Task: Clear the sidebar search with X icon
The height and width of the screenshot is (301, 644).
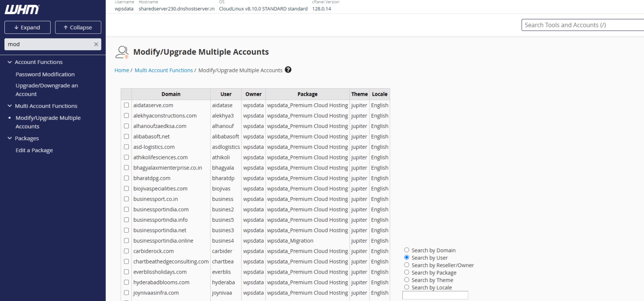Action: point(96,44)
